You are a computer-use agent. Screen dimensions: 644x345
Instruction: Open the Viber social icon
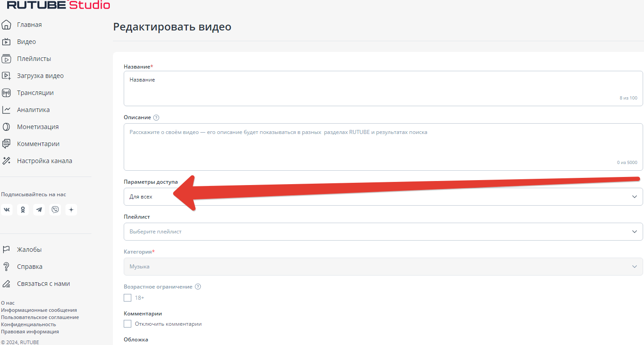pyautogui.click(x=55, y=210)
